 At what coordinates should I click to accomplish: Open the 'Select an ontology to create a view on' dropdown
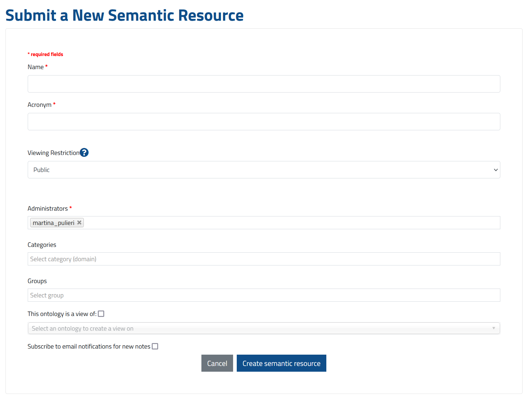(x=244, y=328)
